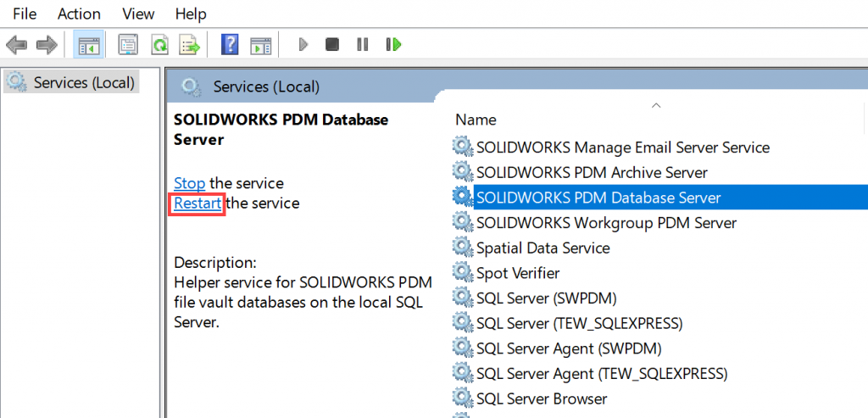868x418 pixels.
Task: Open the File menu
Action: (x=25, y=14)
